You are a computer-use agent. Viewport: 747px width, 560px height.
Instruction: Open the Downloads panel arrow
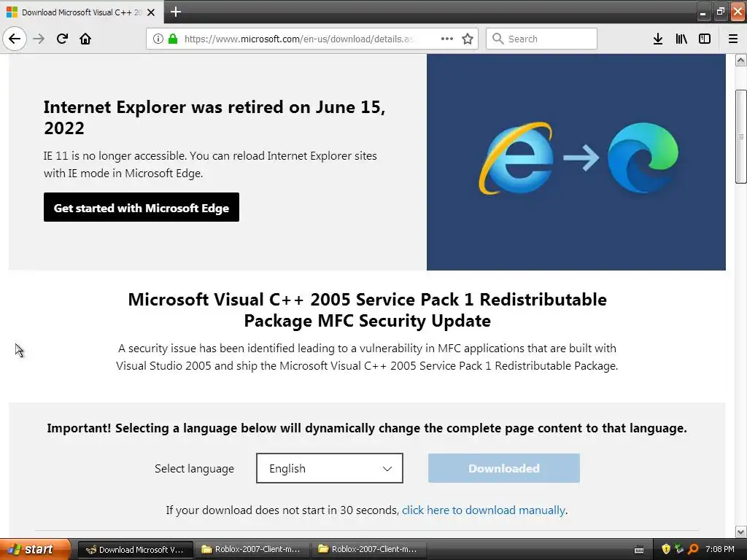[658, 39]
